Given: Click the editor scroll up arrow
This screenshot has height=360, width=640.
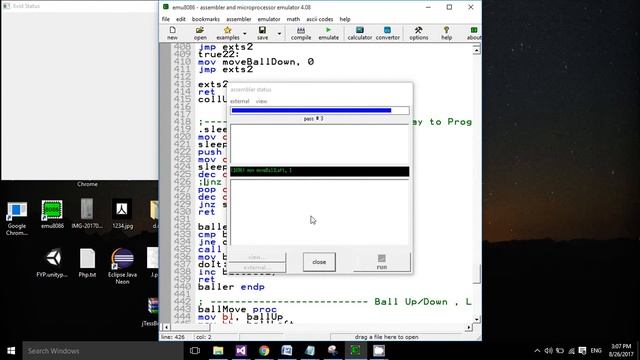Looking at the screenshot, I should [476, 50].
